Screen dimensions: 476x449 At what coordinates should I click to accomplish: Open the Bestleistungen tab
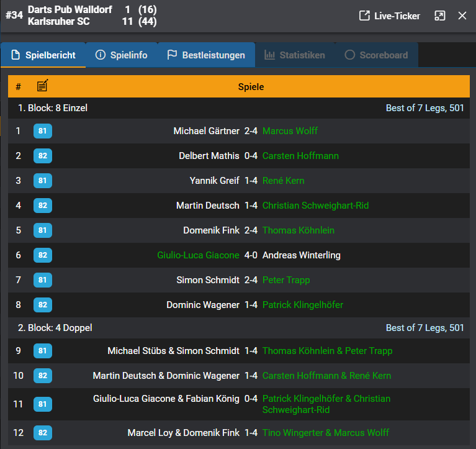(x=206, y=55)
